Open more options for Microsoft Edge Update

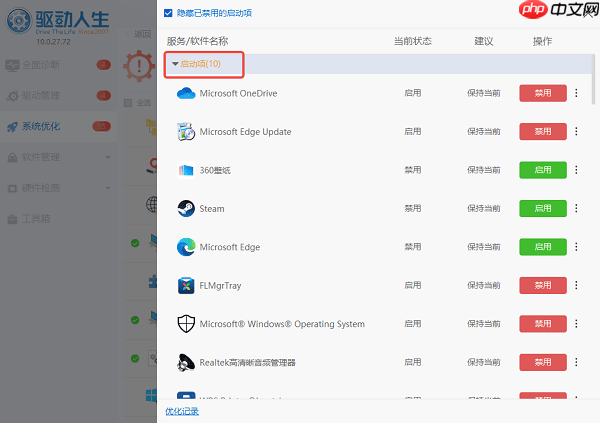(x=576, y=131)
